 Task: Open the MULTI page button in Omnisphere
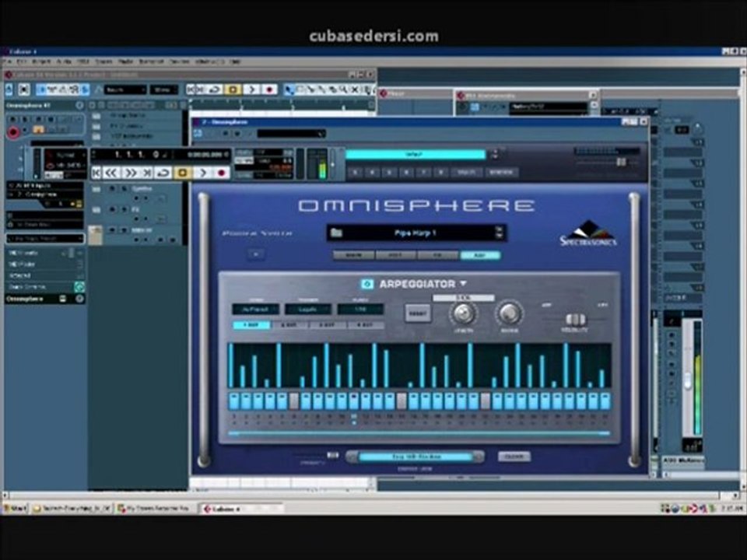click(466, 172)
